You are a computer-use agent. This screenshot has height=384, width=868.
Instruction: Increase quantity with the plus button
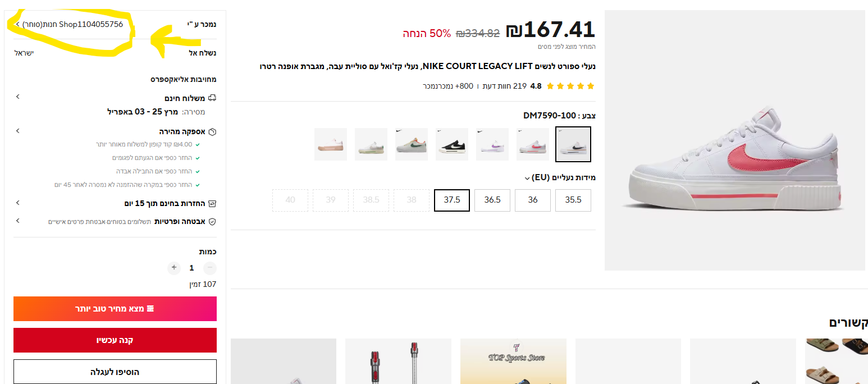coord(174,268)
